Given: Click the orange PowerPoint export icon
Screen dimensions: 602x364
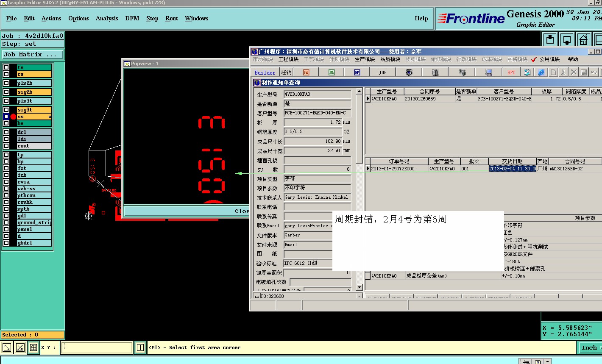Looking at the screenshot, I should click(306, 72).
